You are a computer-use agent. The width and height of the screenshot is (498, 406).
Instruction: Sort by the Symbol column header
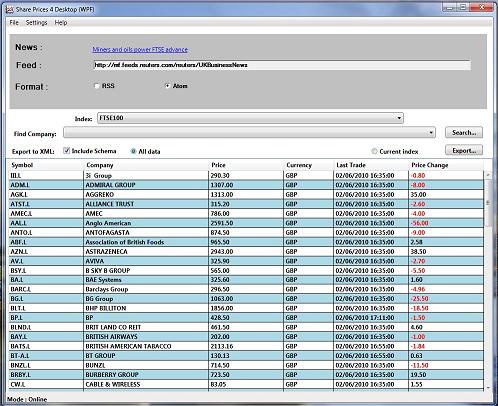46,165
